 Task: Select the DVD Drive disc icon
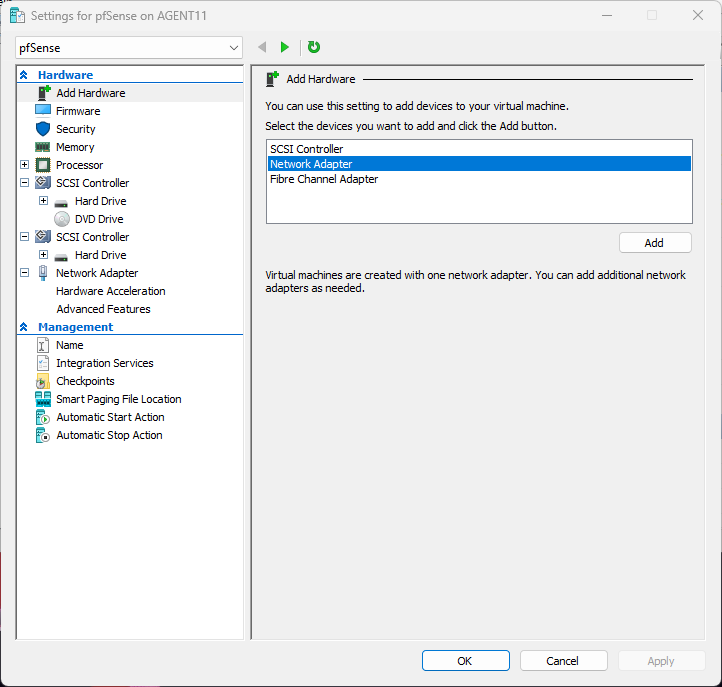click(62, 219)
